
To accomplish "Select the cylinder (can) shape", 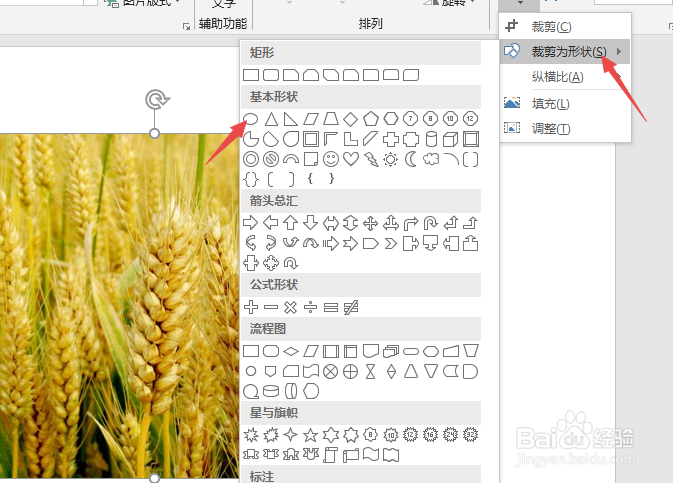I will click(x=430, y=139).
